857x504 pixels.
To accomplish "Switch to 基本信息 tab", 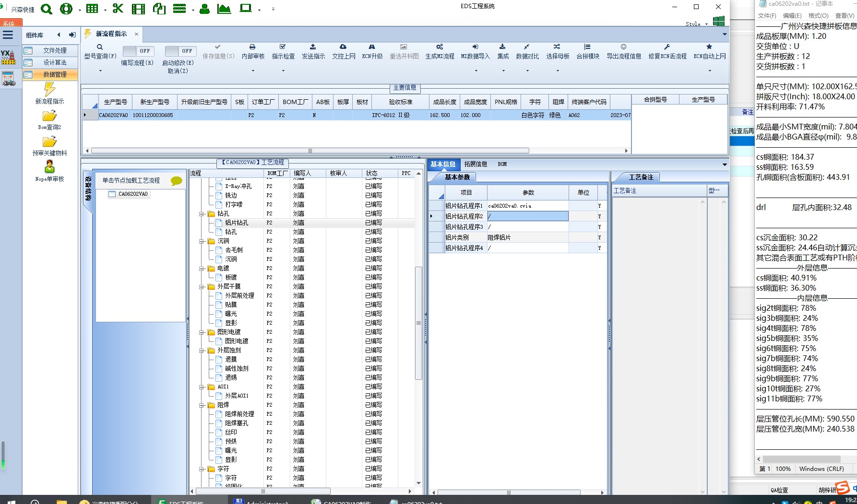I will point(443,164).
